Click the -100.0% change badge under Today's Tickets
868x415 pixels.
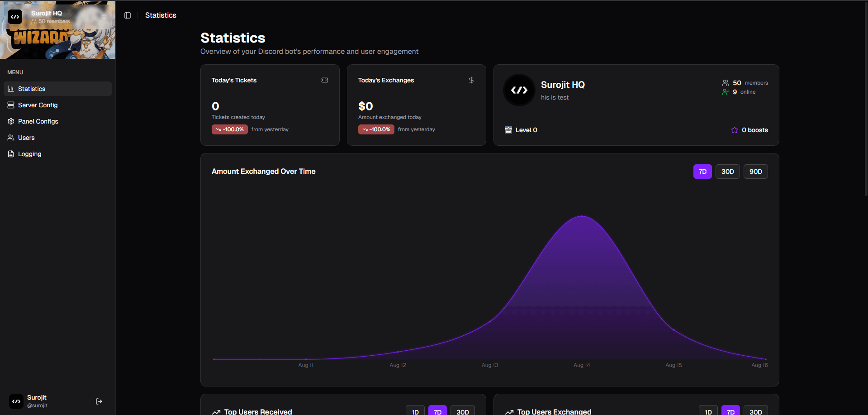click(229, 129)
